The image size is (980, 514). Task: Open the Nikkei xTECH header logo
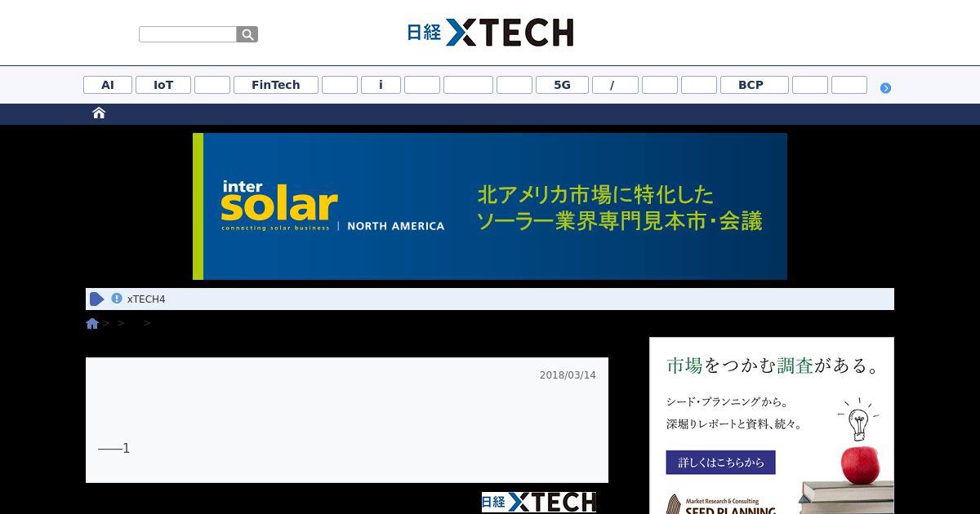coord(490,33)
